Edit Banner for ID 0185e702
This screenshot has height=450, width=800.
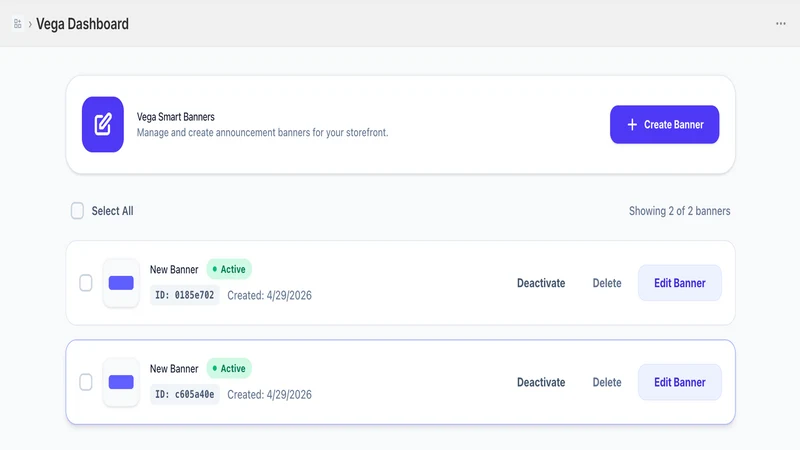[x=680, y=283]
